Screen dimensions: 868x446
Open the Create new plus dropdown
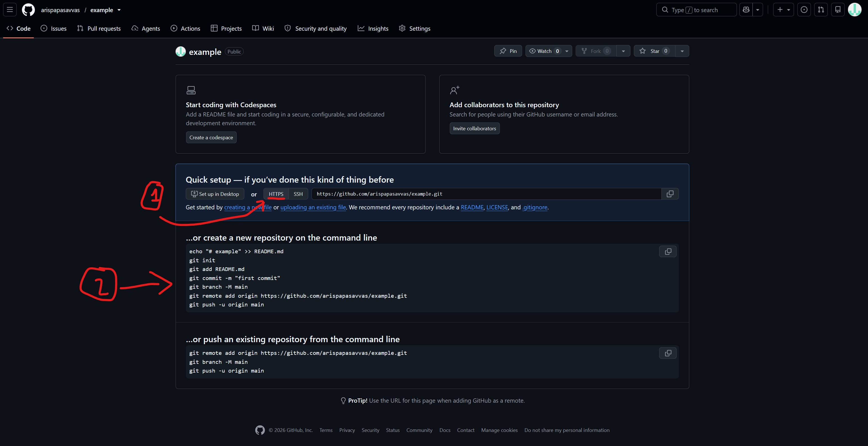click(784, 10)
